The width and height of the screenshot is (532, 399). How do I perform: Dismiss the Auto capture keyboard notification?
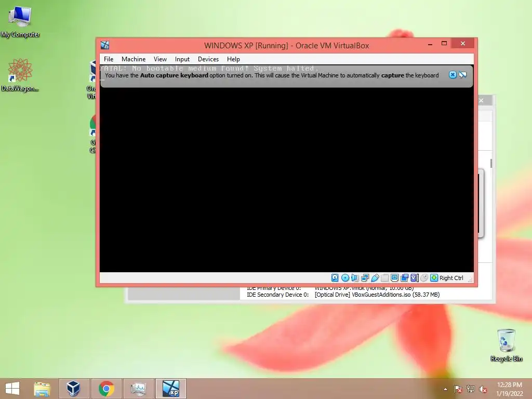tap(453, 75)
